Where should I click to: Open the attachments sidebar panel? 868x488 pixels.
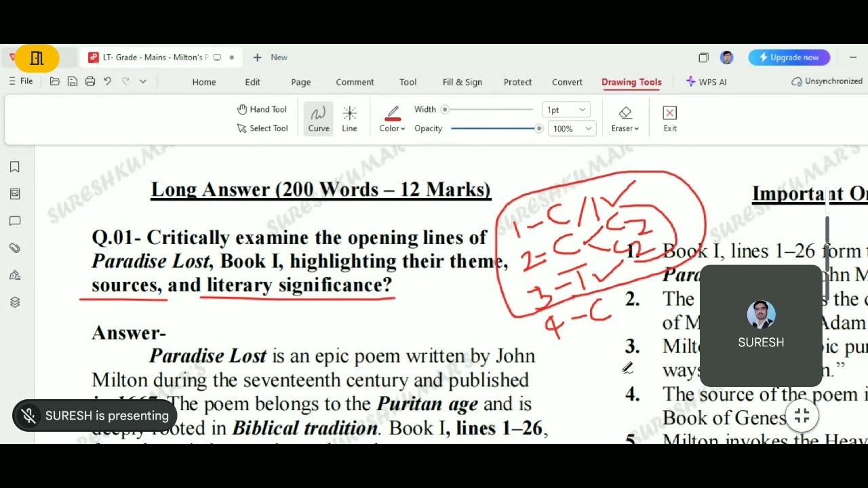pos(15,248)
